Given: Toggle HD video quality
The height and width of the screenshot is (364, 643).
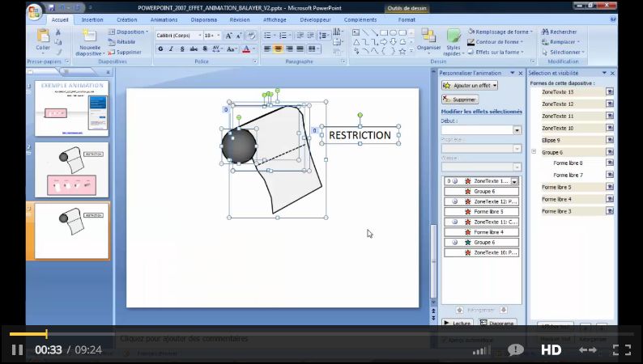Looking at the screenshot, I should point(551,349).
